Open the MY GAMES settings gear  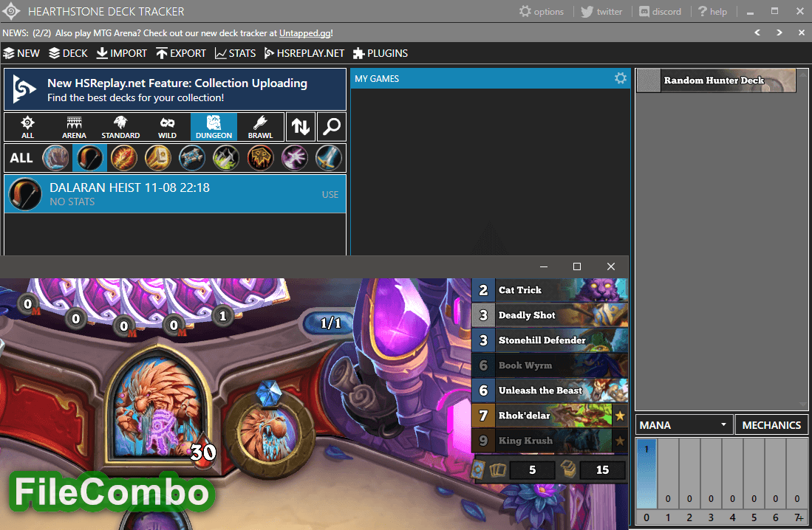click(620, 78)
